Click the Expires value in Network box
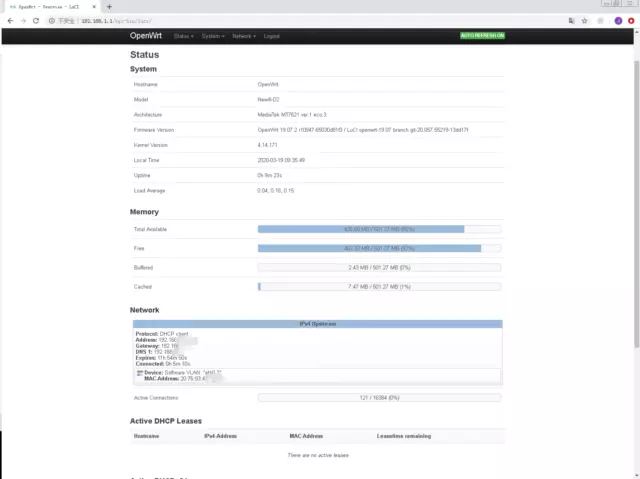The width and height of the screenshot is (640, 479). [172, 358]
